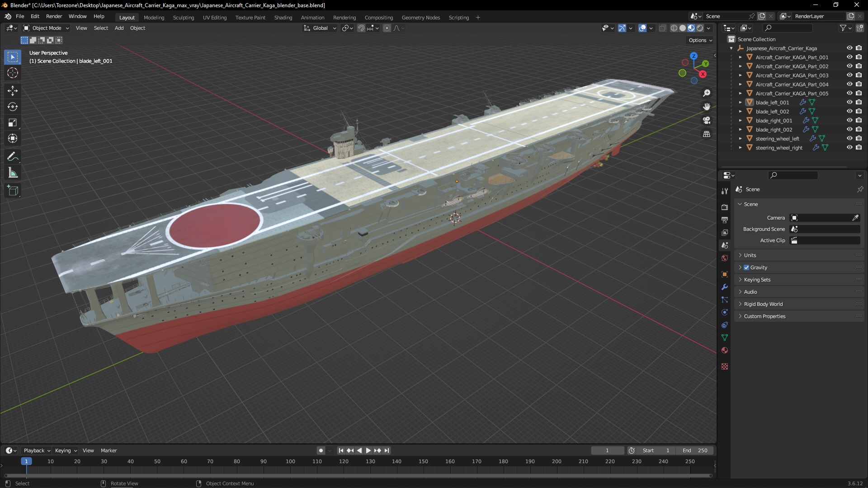Click the current frame number field

pyautogui.click(x=607, y=450)
